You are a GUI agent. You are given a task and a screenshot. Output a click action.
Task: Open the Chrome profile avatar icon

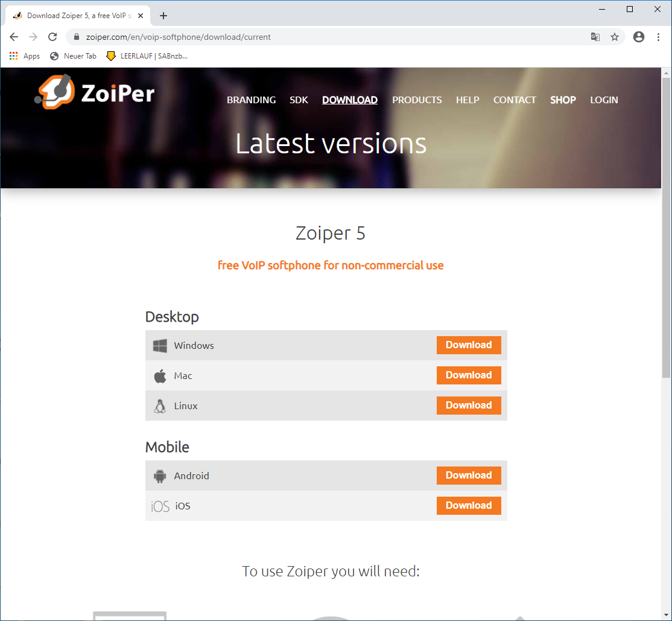click(x=639, y=37)
